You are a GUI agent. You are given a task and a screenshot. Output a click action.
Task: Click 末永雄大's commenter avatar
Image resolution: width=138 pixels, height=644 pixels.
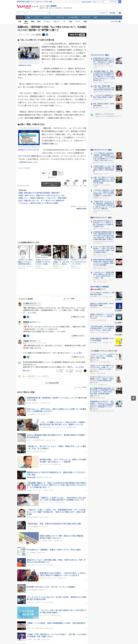tap(20, 342)
